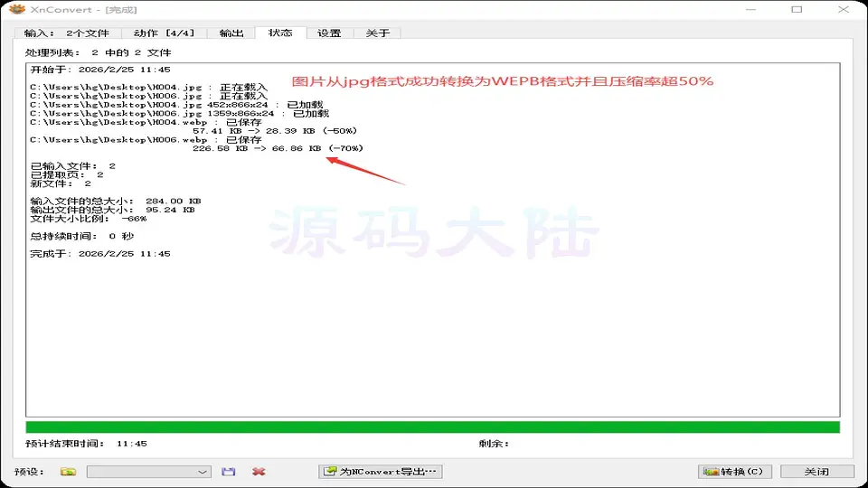Open the preset folder icon
The width and height of the screenshot is (868, 488).
click(x=68, y=472)
